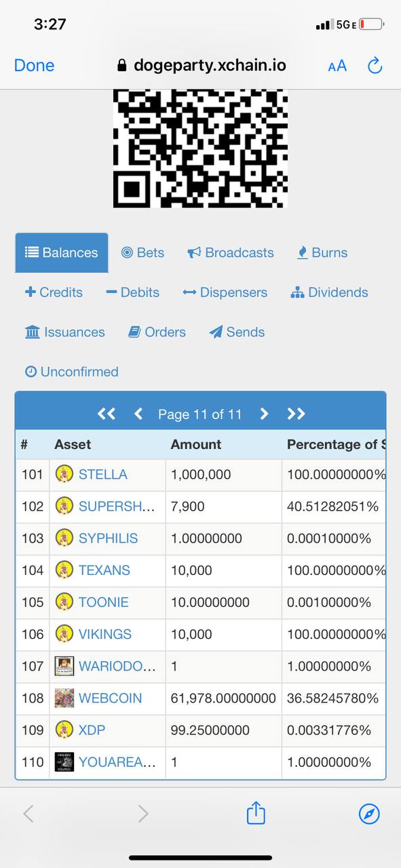Open the WEBCOIN asset link
The width and height of the screenshot is (401, 868).
tap(111, 698)
